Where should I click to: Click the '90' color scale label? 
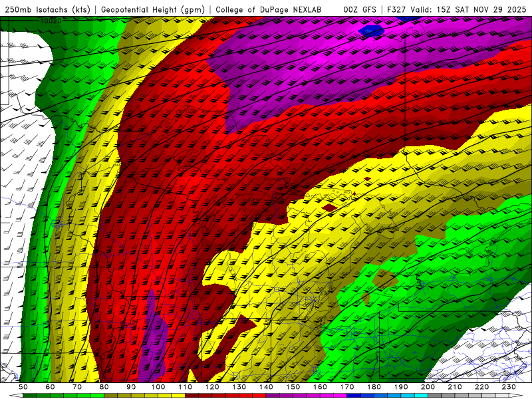tap(131, 387)
